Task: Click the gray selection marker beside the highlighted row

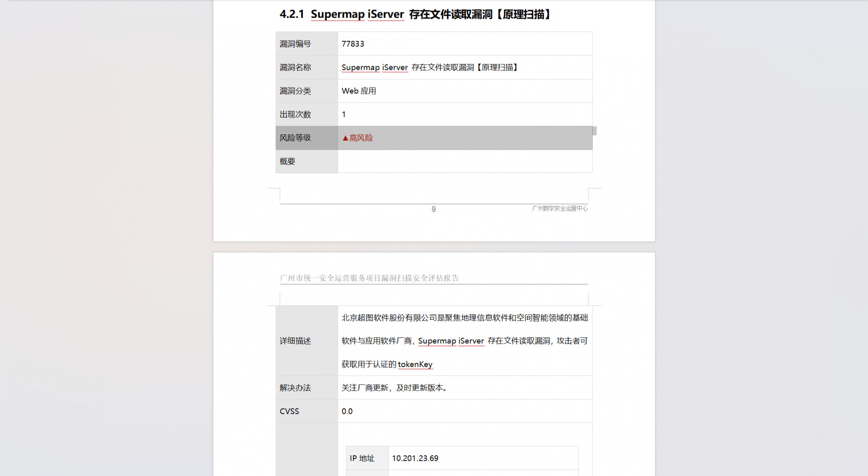Action: (594, 131)
